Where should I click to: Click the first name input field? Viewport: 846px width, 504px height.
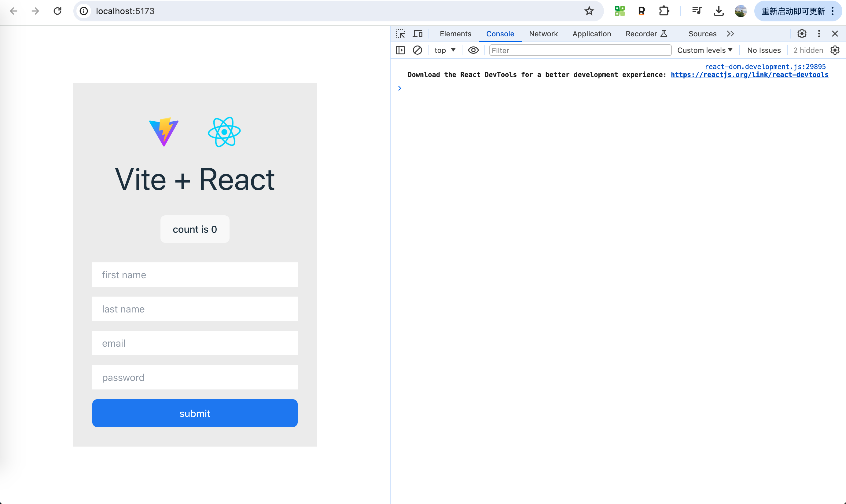[194, 274]
